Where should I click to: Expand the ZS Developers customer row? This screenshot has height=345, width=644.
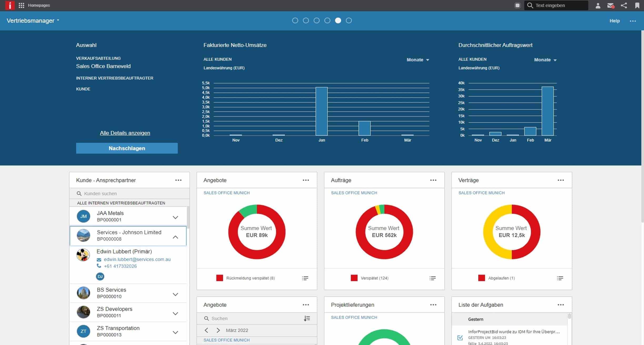(175, 313)
